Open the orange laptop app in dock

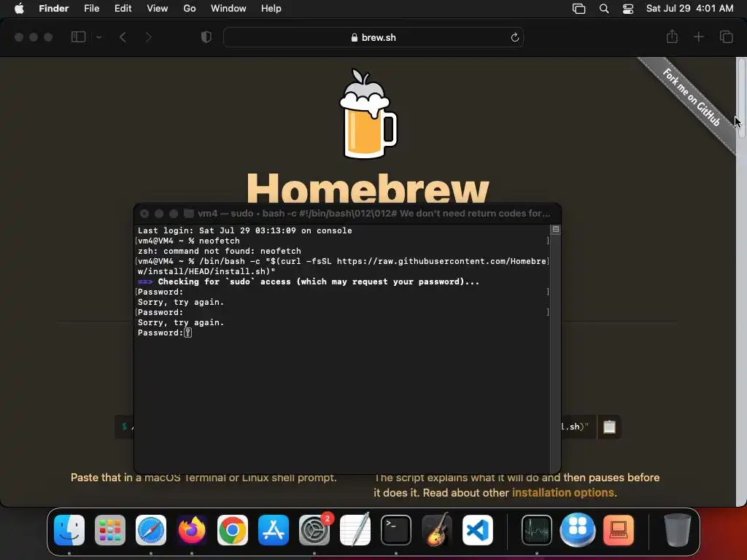619,529
